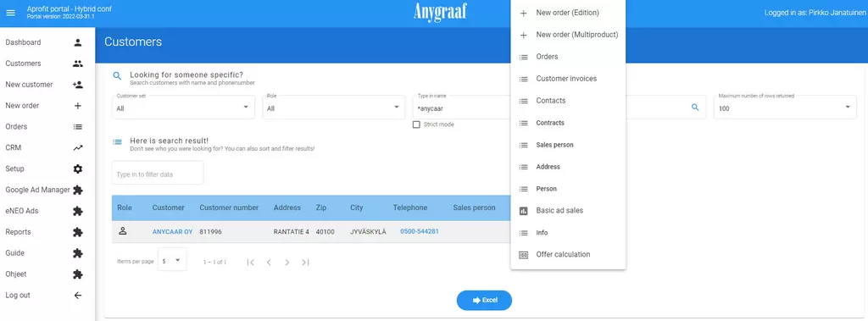Click the Type in to filter data field
The height and width of the screenshot is (321, 868).
[158, 174]
